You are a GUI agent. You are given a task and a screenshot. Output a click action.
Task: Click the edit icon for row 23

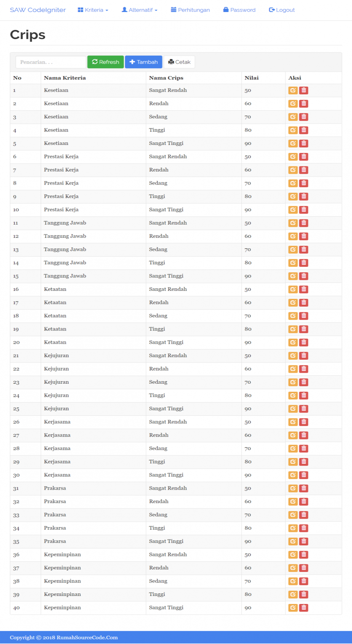(293, 382)
